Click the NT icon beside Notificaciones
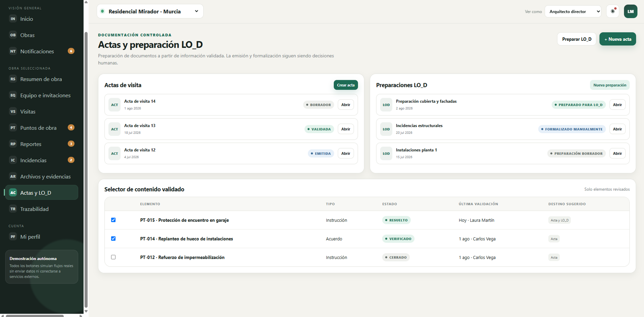Screen dimensions: 644x317 (13, 51)
